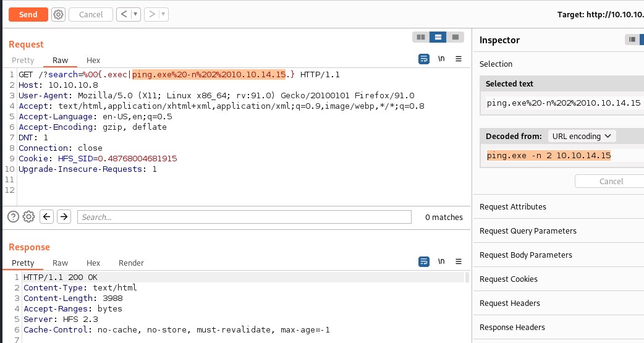Open the Response pane hamburger menu
This screenshot has height=343, width=644.
(459, 261)
